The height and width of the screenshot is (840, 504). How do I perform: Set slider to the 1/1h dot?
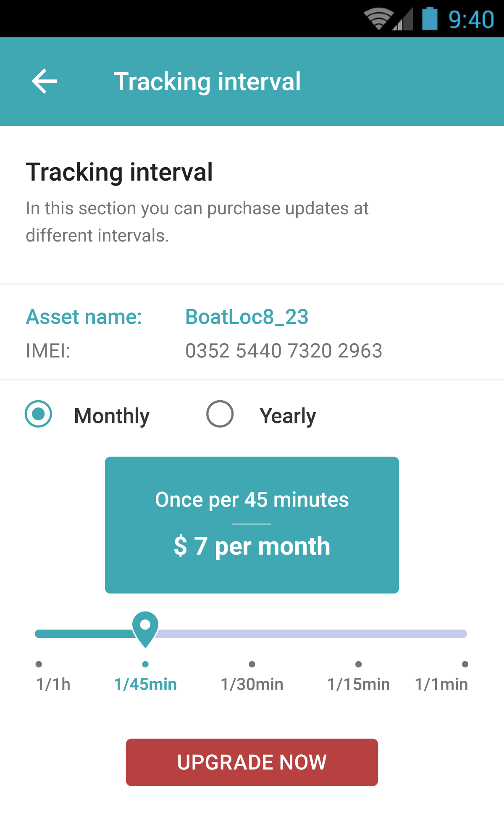click(39, 664)
